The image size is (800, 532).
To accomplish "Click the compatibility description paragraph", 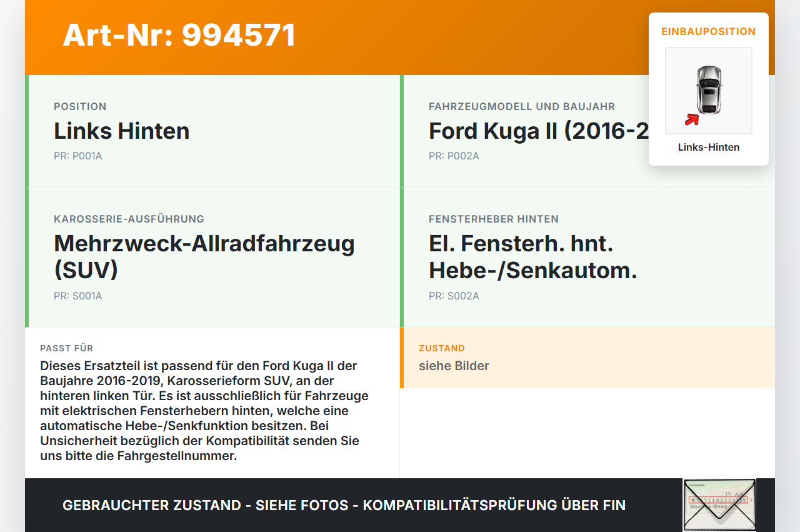I will click(x=204, y=411).
